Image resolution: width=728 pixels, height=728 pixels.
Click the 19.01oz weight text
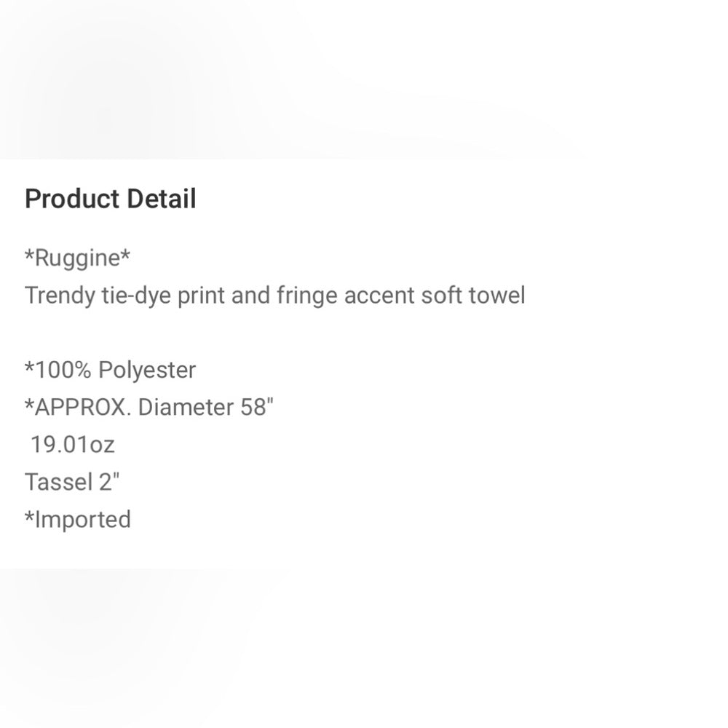(x=72, y=445)
